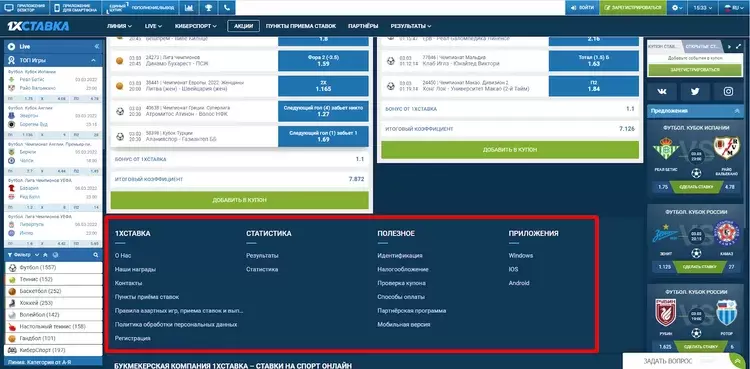
Task: Select the Тотал (1.5) Б 1.63 odds
Action: [x=594, y=61]
